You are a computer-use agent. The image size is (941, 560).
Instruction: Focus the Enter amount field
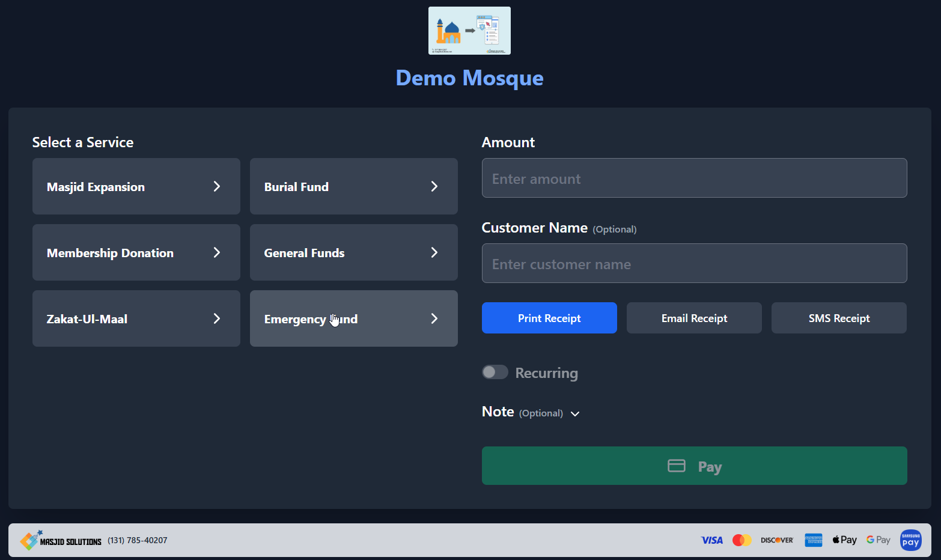click(x=695, y=178)
